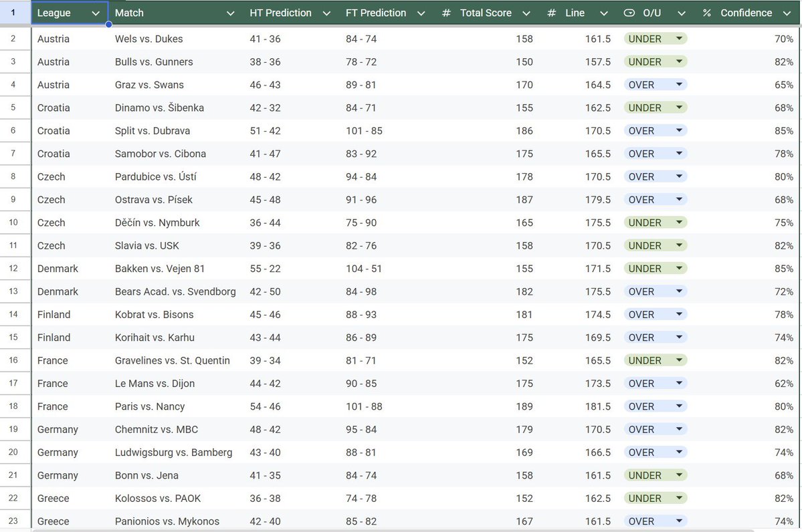Open the OVER chip for Chemnitz vs. MBC
802x532 pixels.
[656, 430]
